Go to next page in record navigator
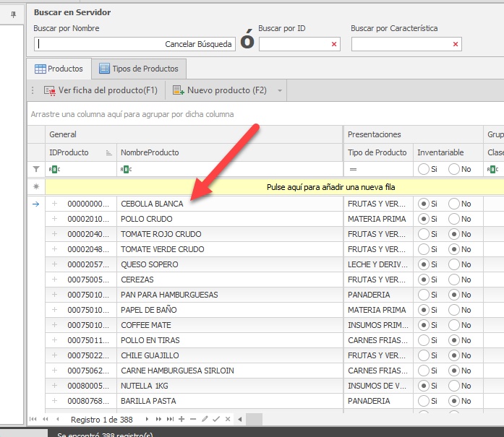504x437 pixels. click(158, 419)
